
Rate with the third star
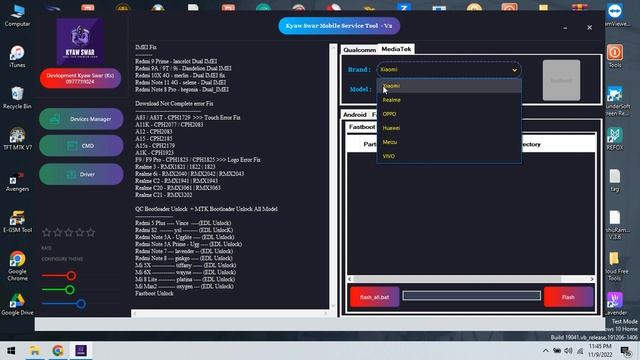(69, 232)
